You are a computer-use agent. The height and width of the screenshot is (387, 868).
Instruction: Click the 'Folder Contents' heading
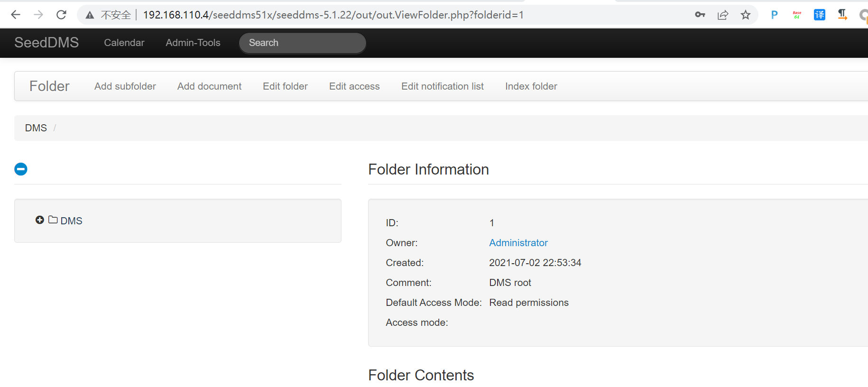(421, 375)
